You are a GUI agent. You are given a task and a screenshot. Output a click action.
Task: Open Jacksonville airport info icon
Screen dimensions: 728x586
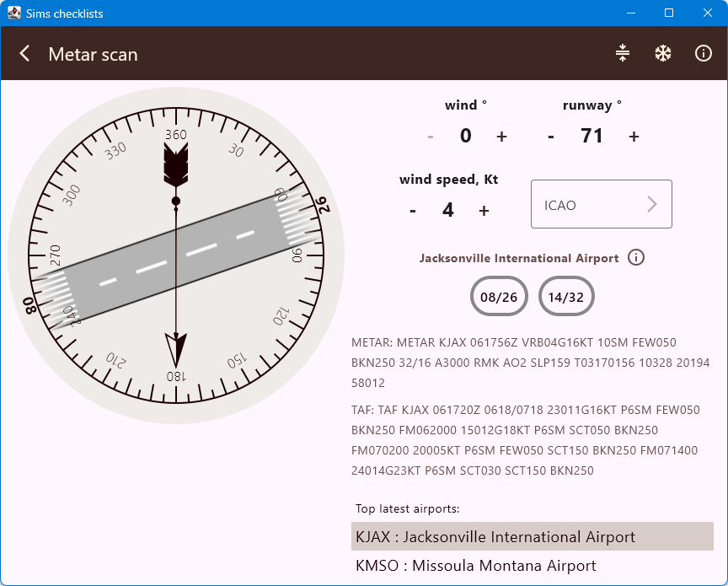pos(636,257)
